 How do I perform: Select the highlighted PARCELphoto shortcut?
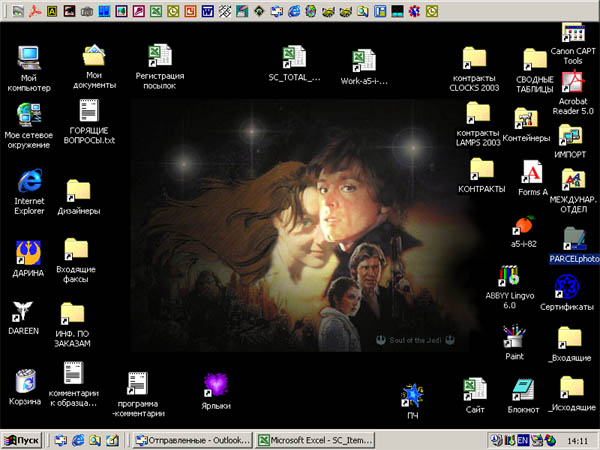(x=574, y=238)
